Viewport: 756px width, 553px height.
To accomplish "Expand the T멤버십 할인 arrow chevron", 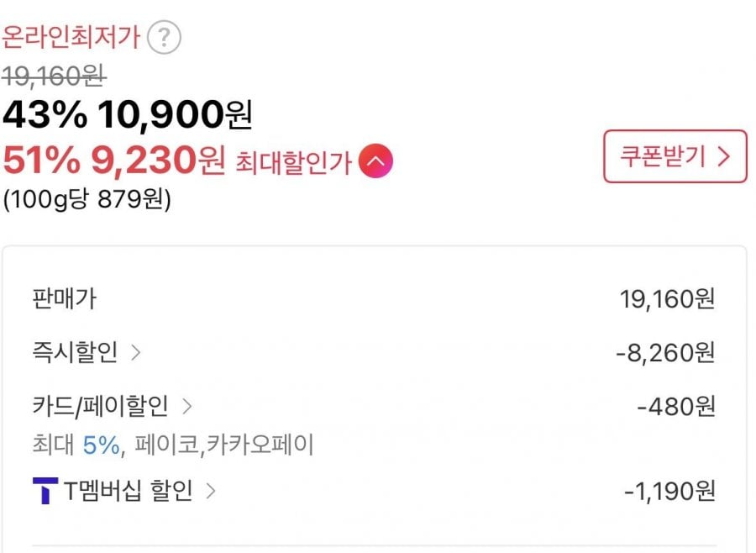I will tap(211, 490).
